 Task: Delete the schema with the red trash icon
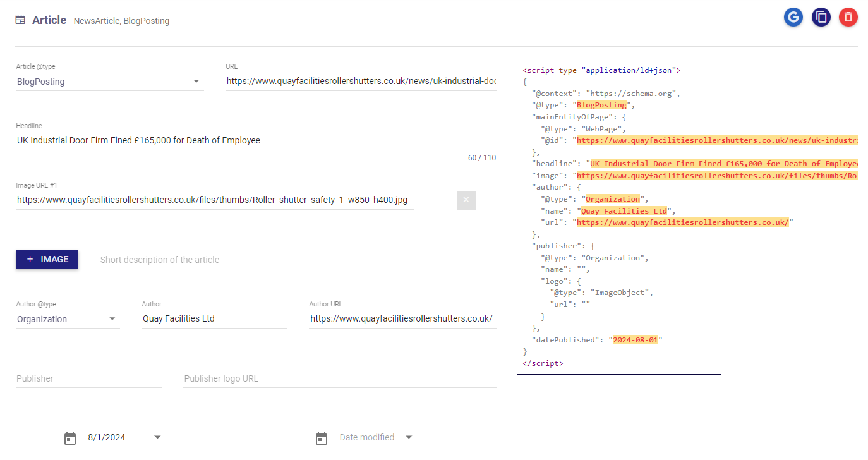pos(848,17)
